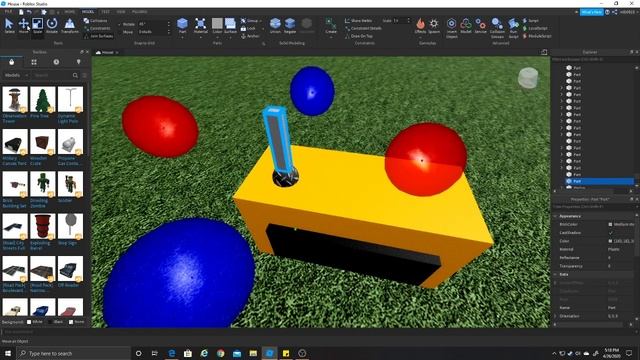Click the BrickColor property swatch
Viewport: 640px width, 360px height.
(610, 224)
